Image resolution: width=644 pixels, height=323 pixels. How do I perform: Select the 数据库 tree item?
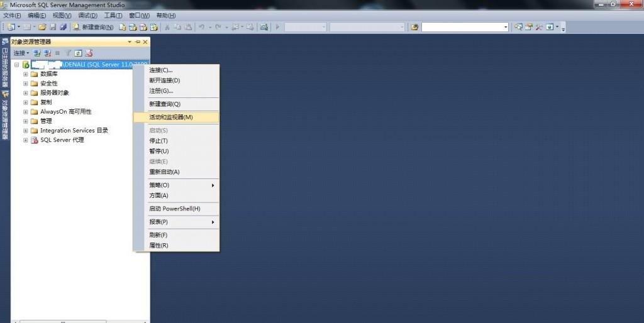click(49, 74)
